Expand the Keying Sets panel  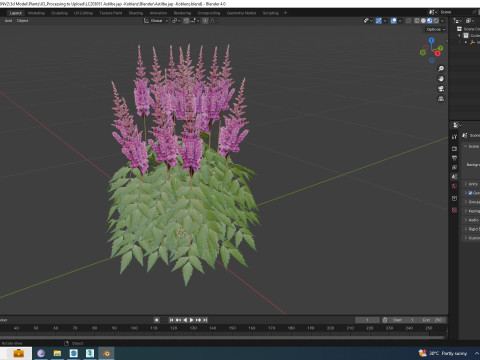[466, 211]
